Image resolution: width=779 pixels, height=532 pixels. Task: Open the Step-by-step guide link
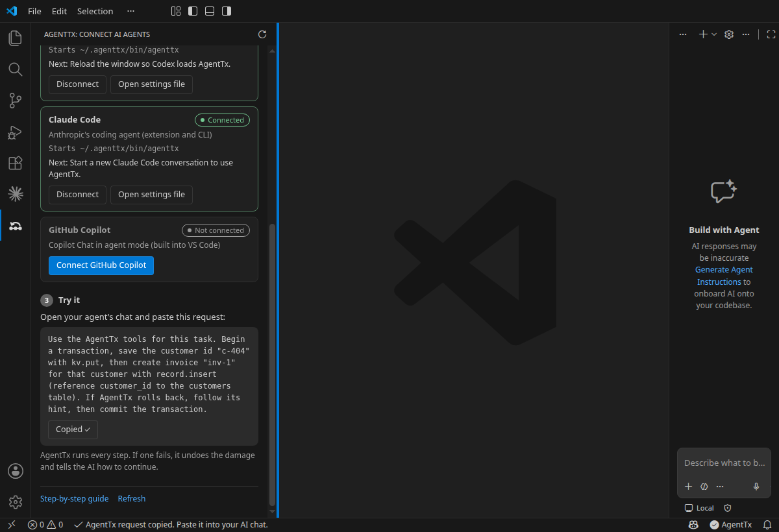click(x=74, y=499)
